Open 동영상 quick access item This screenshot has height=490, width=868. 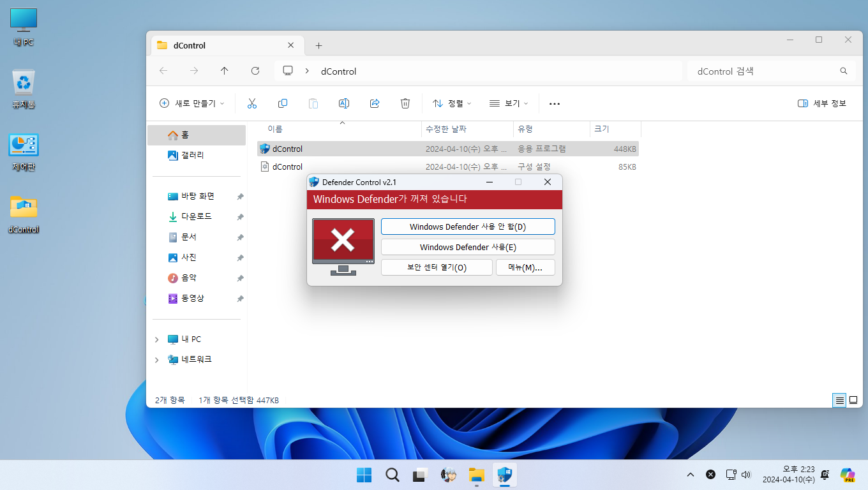pyautogui.click(x=197, y=299)
